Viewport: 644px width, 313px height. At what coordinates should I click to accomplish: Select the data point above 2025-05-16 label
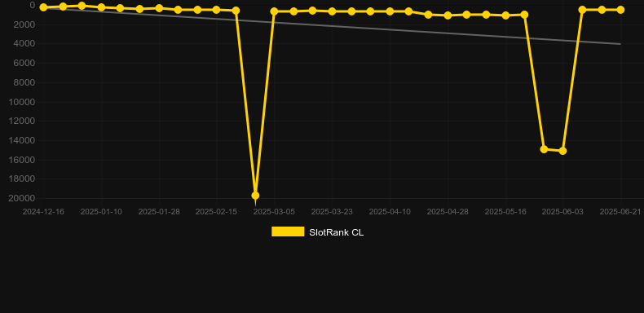505,15
